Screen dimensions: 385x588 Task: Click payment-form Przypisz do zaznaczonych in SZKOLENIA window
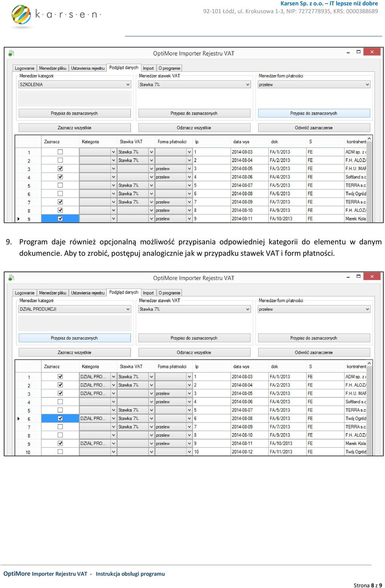(314, 113)
